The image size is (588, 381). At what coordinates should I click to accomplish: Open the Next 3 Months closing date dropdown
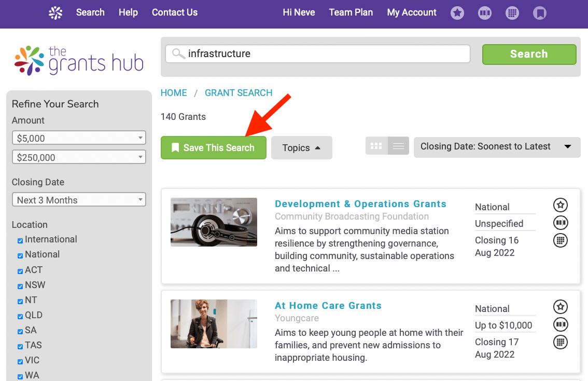pos(79,200)
